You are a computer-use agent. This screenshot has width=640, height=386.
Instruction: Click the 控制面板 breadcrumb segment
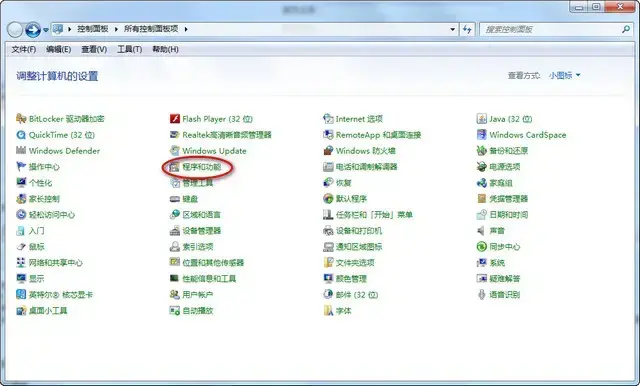pyautogui.click(x=93, y=29)
